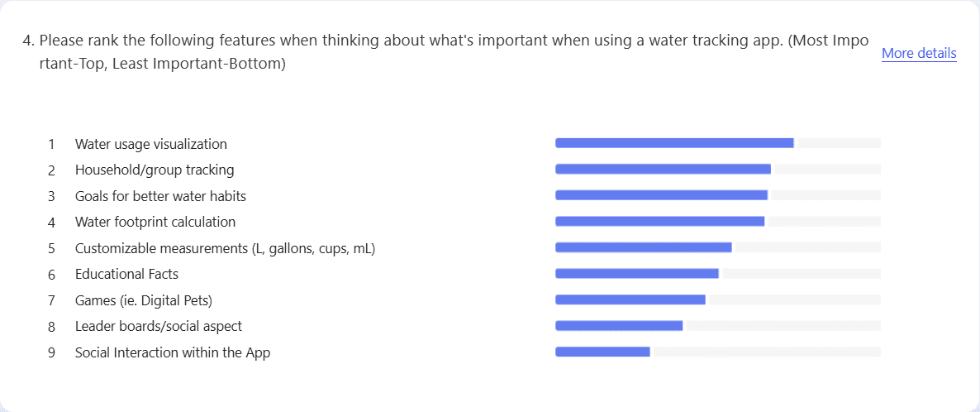
Task: Select the Goals for better water habits bar
Action: coord(661,195)
